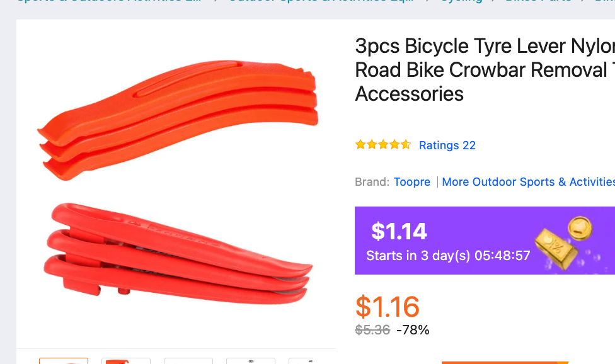615x364 pixels.
Task: Click the yellow star rating icons
Action: click(x=383, y=145)
